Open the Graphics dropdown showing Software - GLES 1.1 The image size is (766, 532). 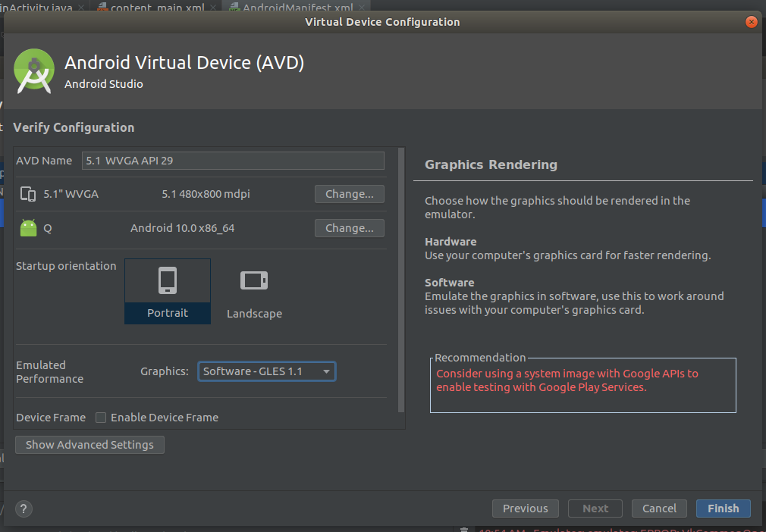tap(267, 371)
